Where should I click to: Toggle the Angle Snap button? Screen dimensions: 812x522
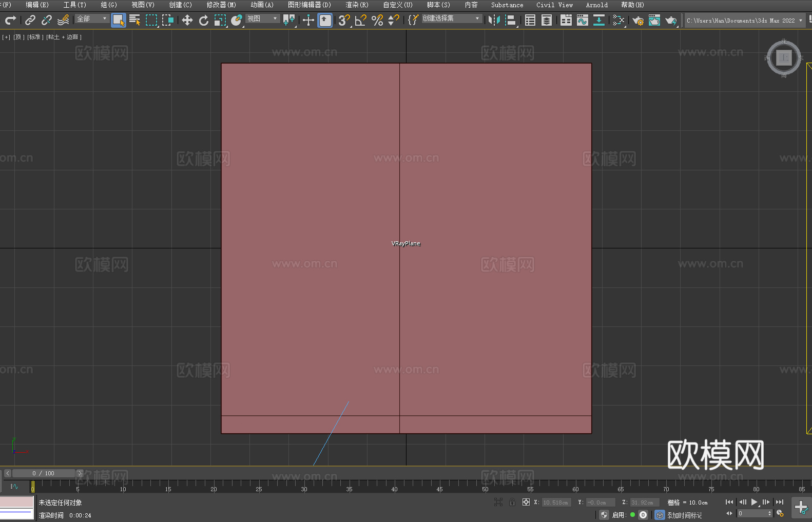click(361, 20)
